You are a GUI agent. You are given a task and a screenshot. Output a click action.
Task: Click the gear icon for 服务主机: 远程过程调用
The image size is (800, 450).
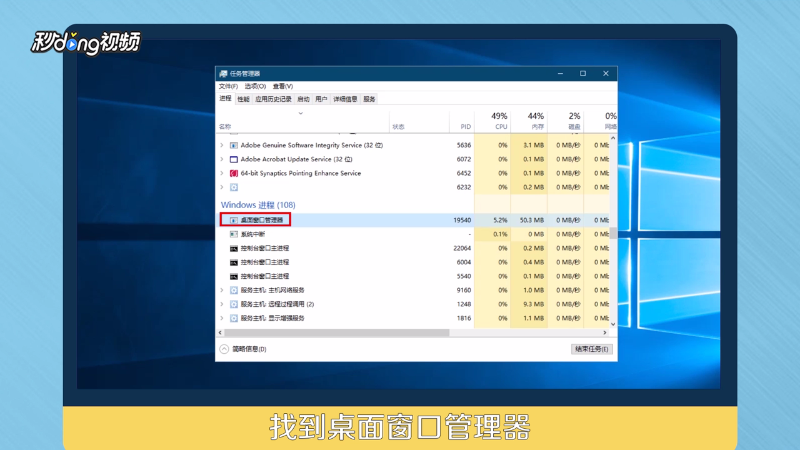(x=234, y=304)
